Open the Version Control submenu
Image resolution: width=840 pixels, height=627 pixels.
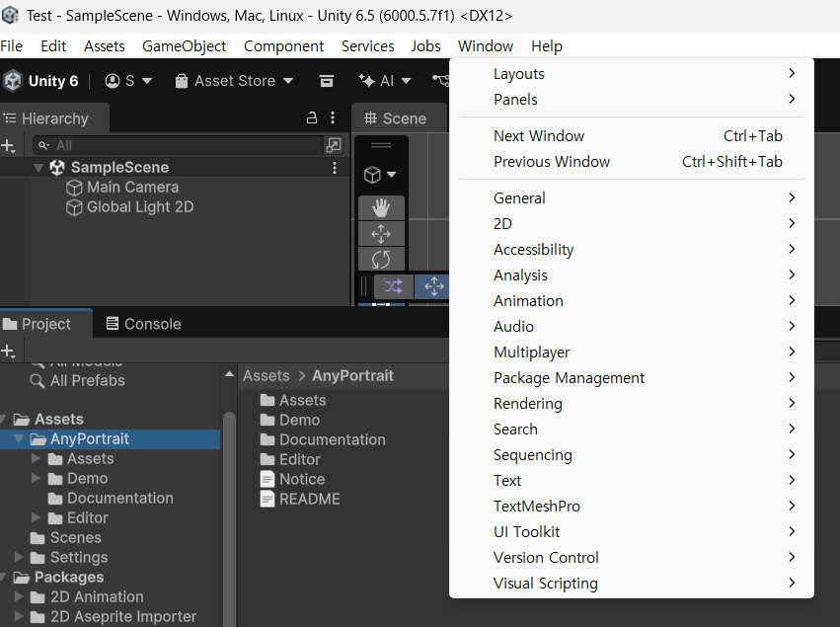click(632, 558)
